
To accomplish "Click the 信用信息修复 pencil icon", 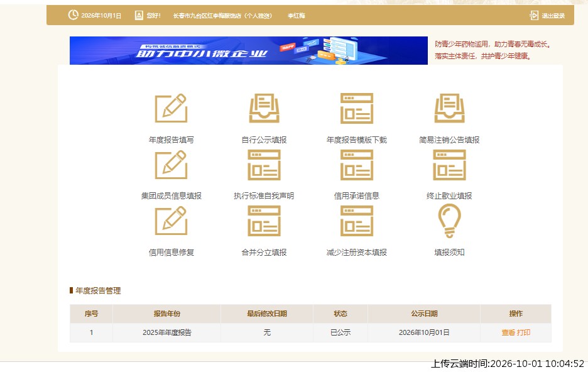I will coord(171,221).
